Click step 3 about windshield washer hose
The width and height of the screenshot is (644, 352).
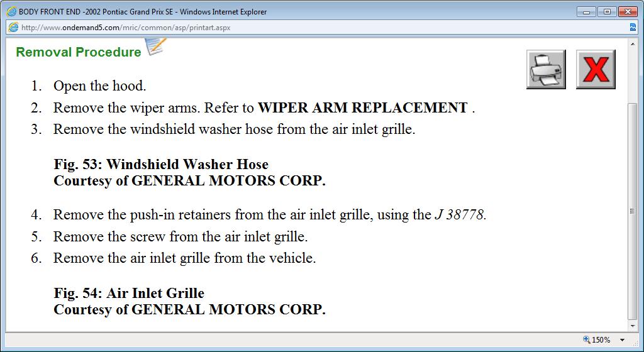coord(234,129)
